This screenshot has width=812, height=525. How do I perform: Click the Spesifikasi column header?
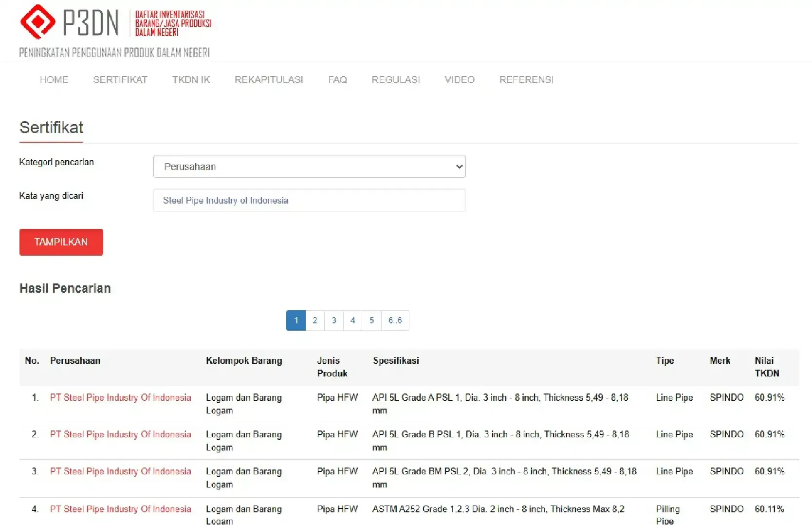tap(396, 361)
